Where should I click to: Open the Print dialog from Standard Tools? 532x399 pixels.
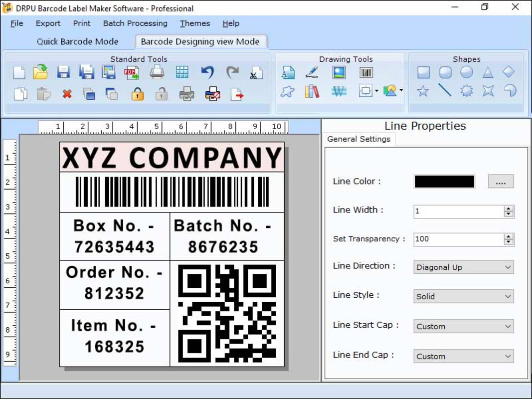[157, 72]
